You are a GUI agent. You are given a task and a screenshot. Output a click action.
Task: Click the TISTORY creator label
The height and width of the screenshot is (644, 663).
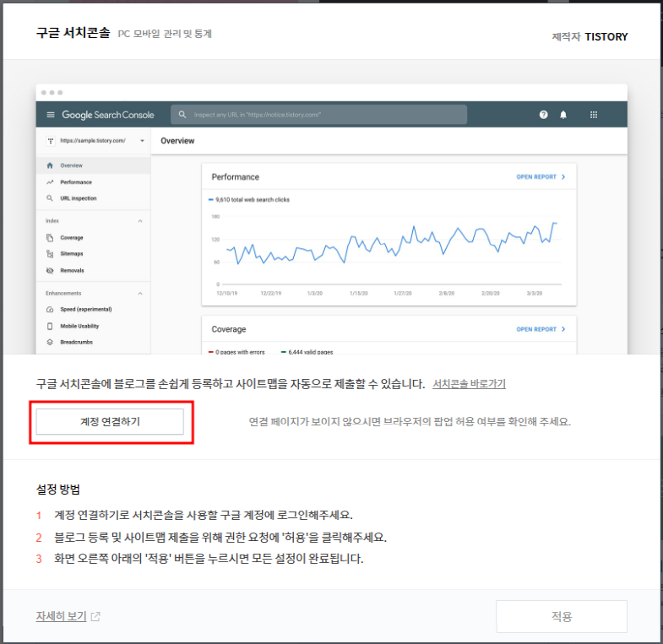coord(606,37)
